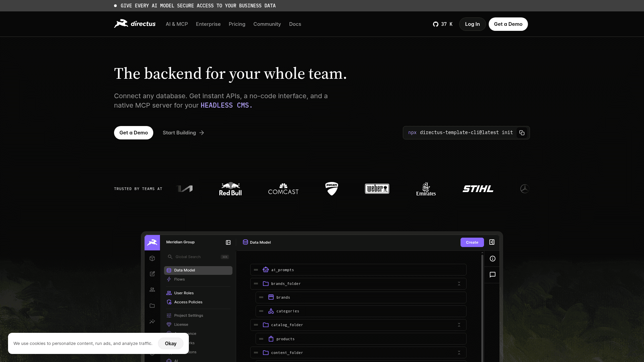Screen dimensions: 644x362
Task: Collapse the brands_folder expander arrows
Action: 459,284
